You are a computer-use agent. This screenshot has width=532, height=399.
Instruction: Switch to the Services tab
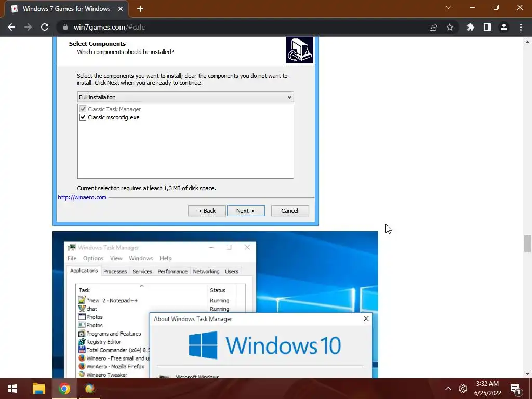point(142,271)
